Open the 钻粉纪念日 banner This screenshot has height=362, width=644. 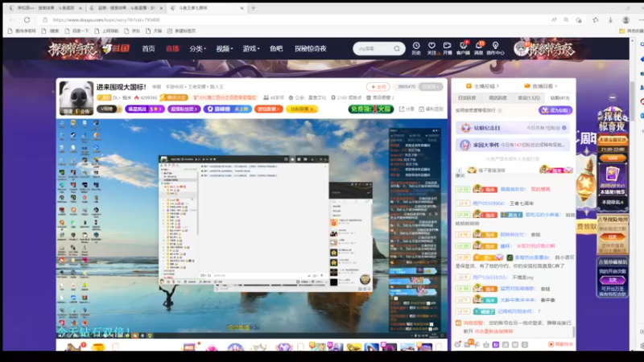click(512, 128)
